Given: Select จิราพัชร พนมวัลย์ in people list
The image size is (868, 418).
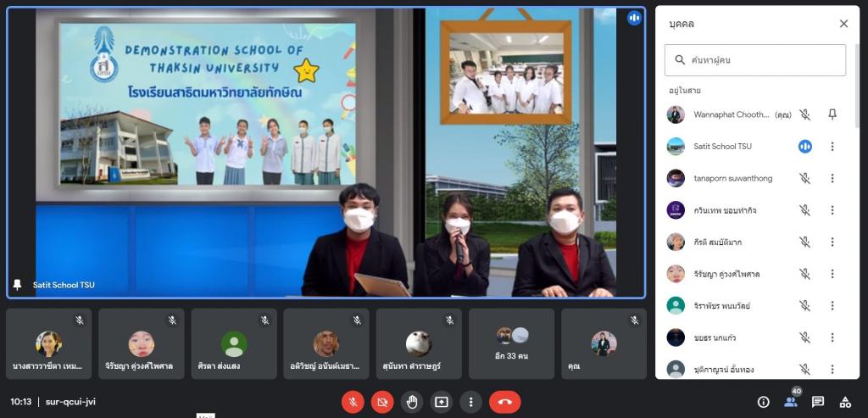Looking at the screenshot, I should (722, 305).
